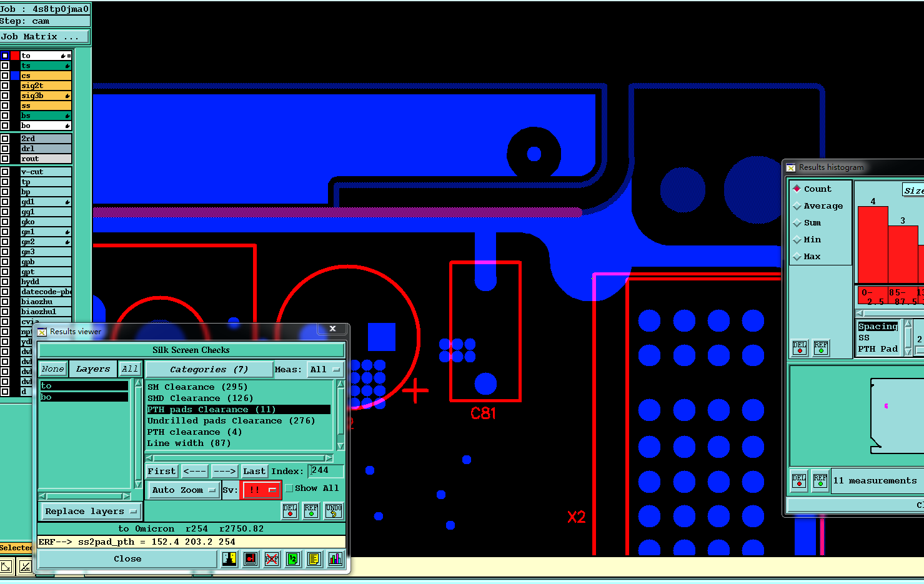Open the colored bar chart histogram icon
The width and height of the screenshot is (924, 584).
[335, 558]
